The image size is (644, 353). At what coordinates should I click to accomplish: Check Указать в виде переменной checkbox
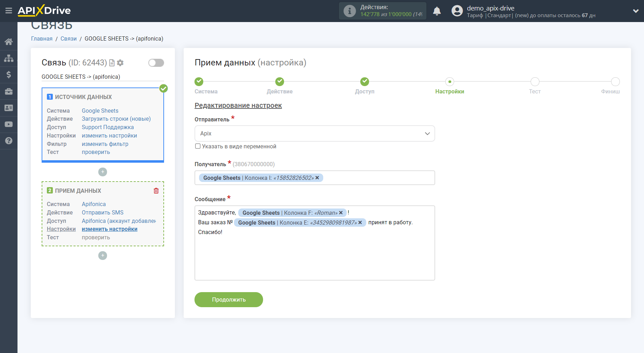198,146
